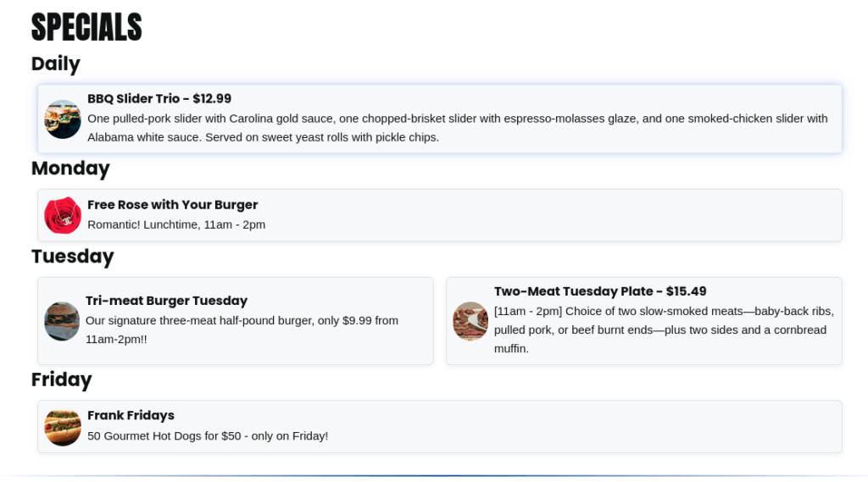Select the Free Rose with Your Burger title
Screen dimensions: 868x482
[x=173, y=205]
